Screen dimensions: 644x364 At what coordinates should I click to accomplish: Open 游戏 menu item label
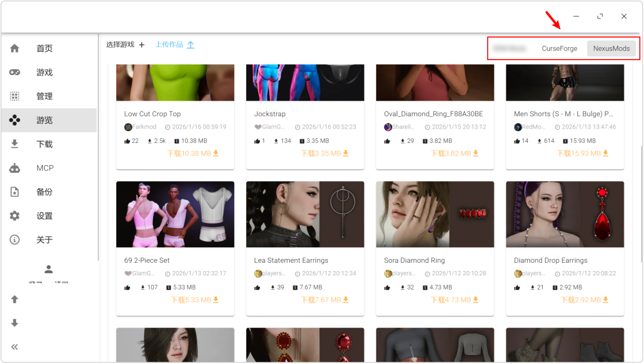coord(44,72)
